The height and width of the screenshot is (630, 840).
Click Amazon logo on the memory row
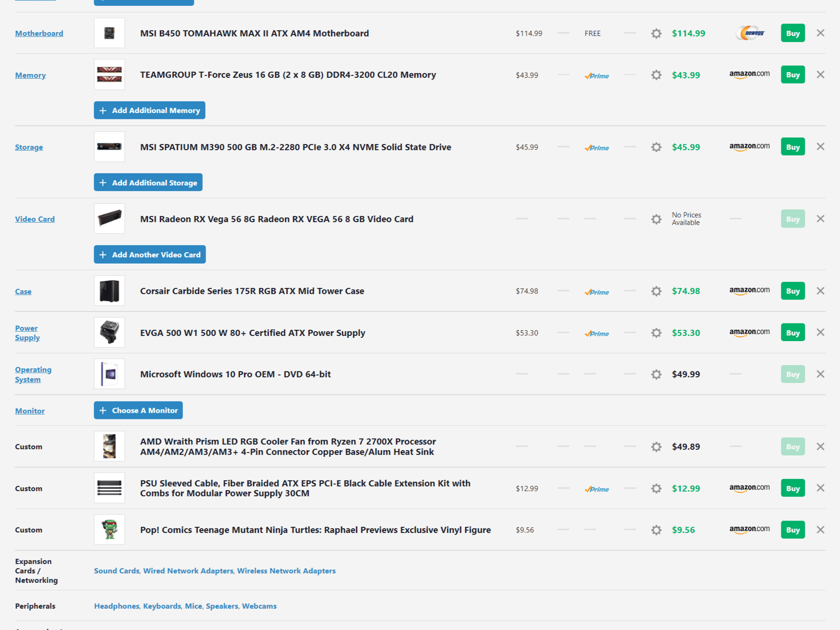749,75
